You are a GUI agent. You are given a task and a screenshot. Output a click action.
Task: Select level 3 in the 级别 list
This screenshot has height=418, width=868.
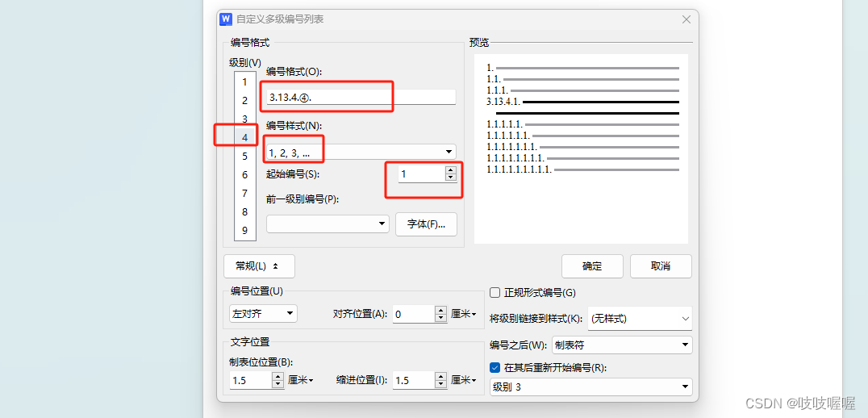coord(244,119)
